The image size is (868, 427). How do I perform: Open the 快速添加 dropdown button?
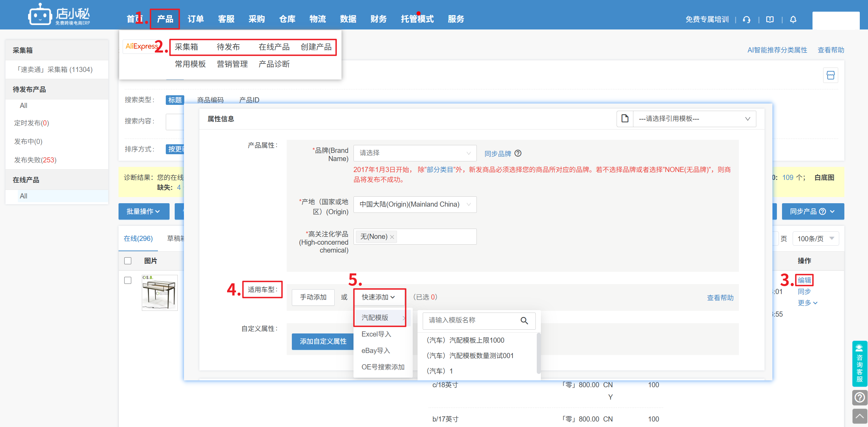click(379, 297)
